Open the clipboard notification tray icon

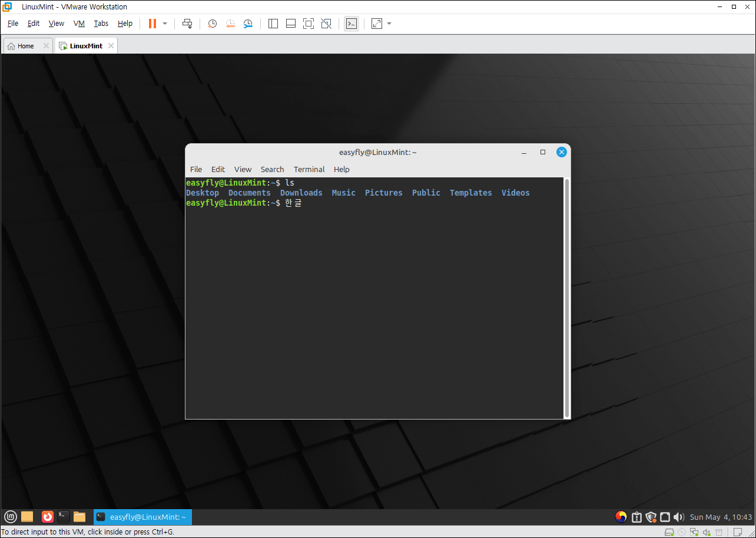(x=636, y=517)
